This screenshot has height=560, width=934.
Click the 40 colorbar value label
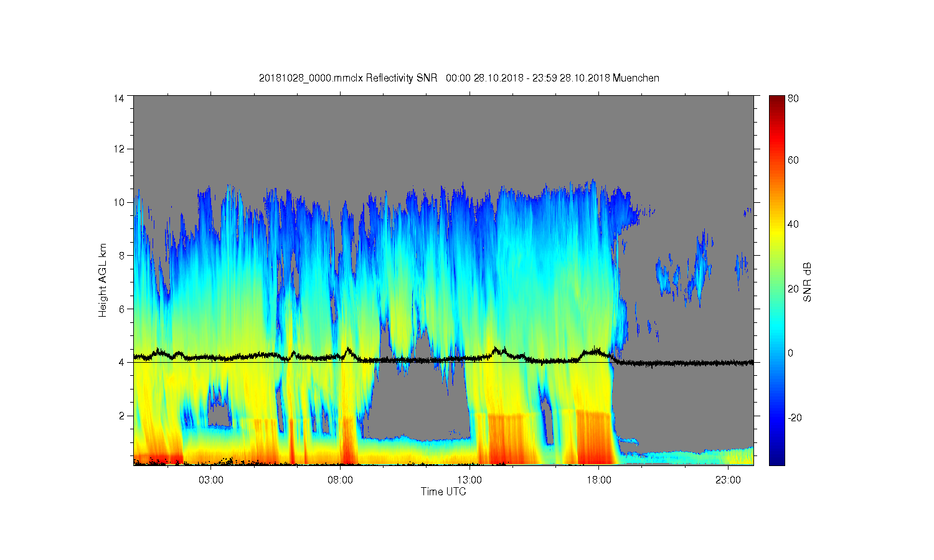(793, 224)
